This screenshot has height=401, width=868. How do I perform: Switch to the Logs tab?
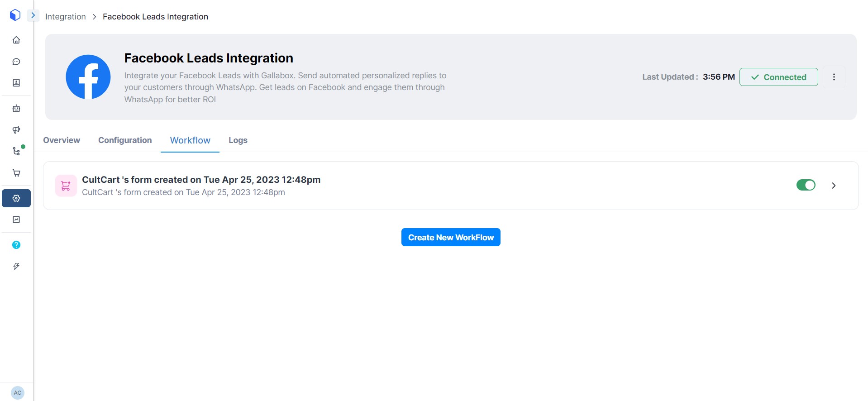(x=238, y=140)
